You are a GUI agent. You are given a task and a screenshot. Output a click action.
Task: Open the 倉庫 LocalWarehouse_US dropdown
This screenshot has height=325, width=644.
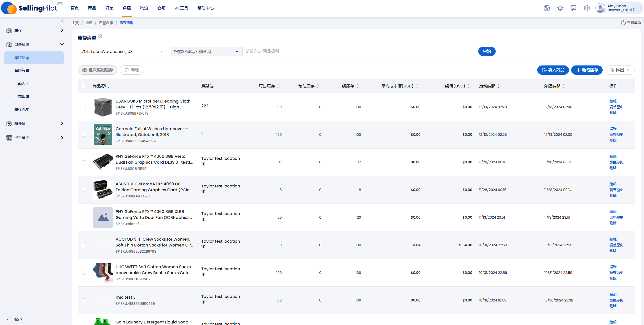click(122, 51)
